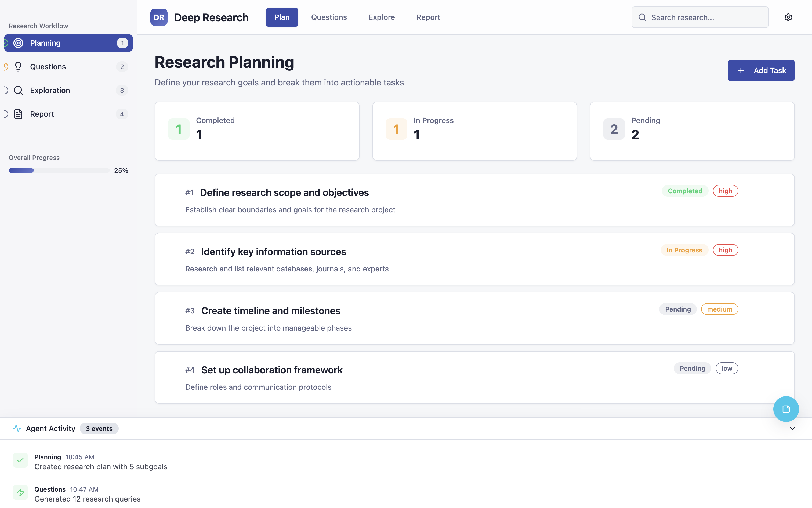
Task: Click green checkmark icon of Planning event
Action: tap(20, 460)
